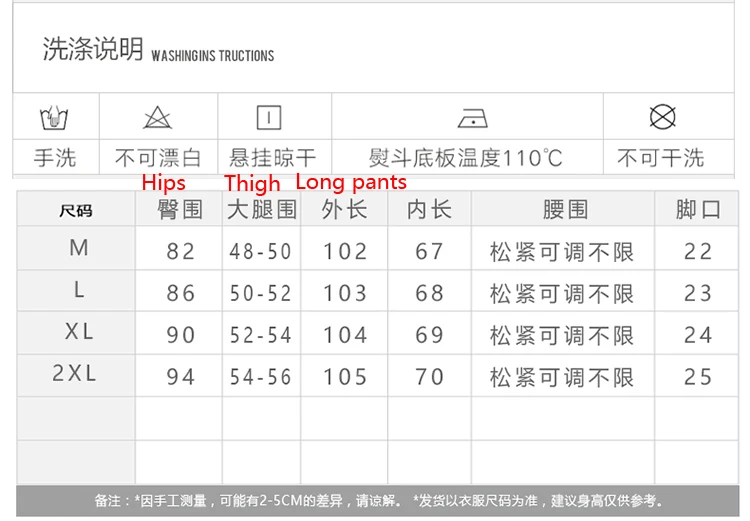Click the 腰围 column header
Viewport: 750px width, 521px height.
[565, 210]
